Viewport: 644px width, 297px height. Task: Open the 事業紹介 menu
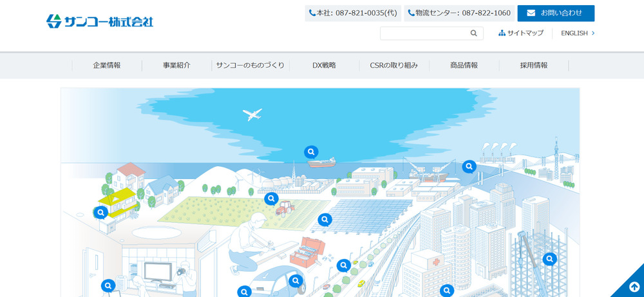tap(176, 65)
